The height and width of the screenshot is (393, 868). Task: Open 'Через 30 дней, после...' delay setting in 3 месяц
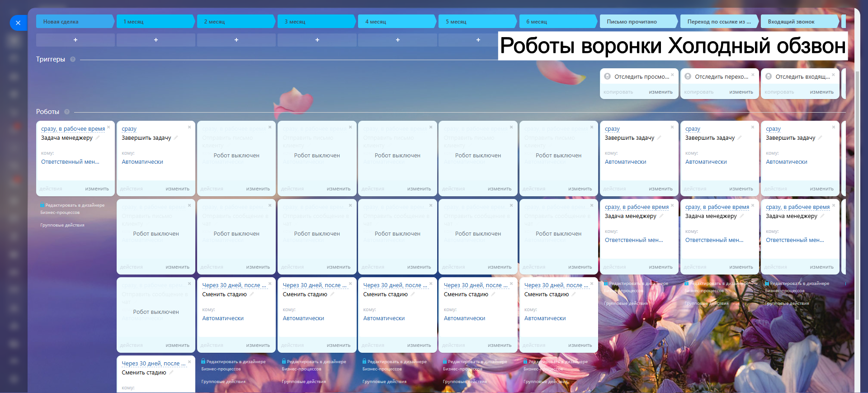[314, 285]
